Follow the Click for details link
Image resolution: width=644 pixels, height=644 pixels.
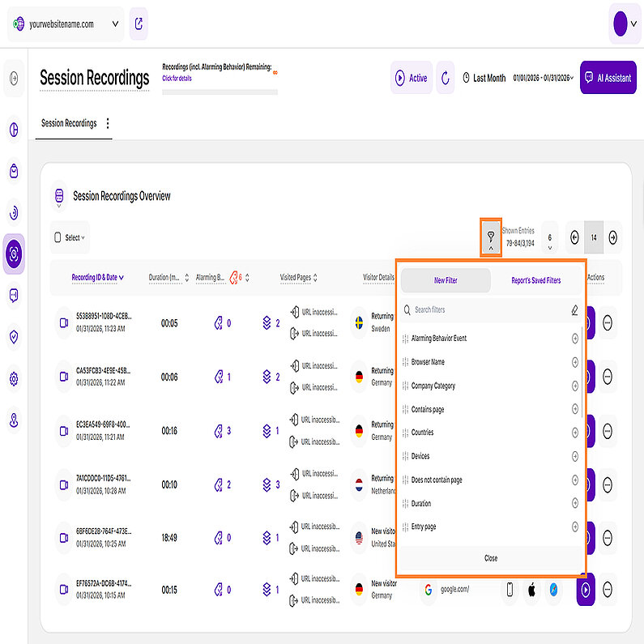177,79
